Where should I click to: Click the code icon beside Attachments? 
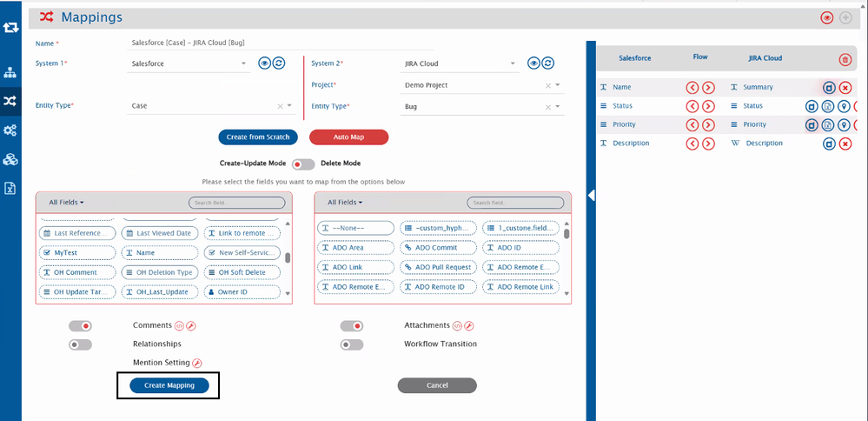457,325
